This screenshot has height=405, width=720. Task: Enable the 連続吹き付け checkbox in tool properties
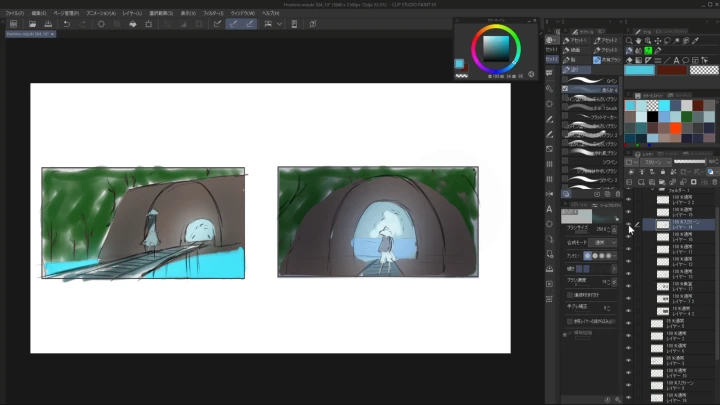(570, 295)
